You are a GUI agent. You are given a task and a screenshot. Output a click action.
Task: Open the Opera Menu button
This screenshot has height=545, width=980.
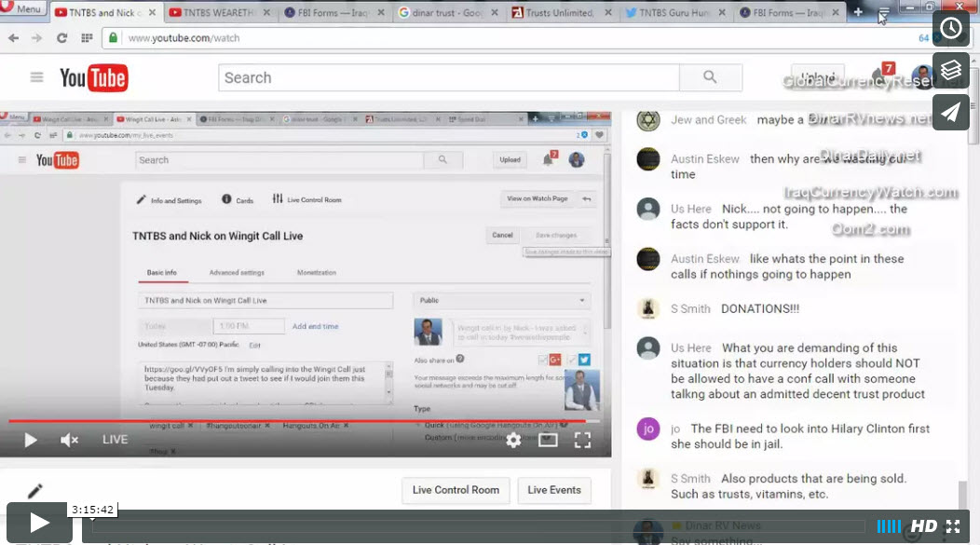click(x=22, y=8)
